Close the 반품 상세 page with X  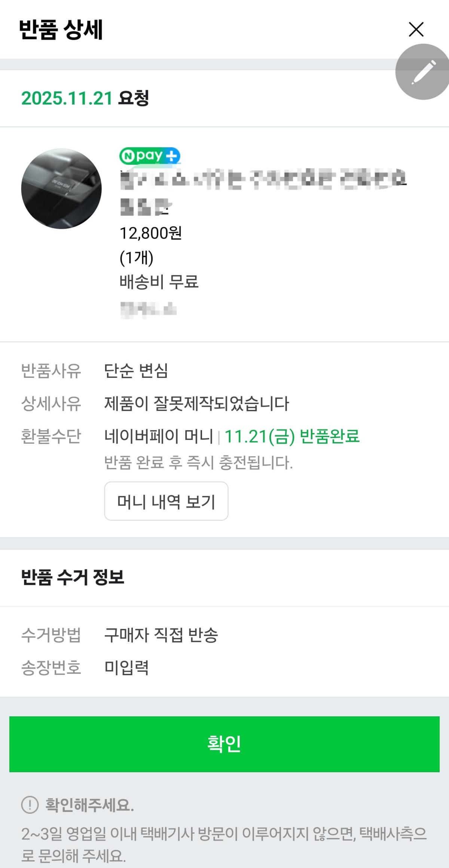(416, 30)
